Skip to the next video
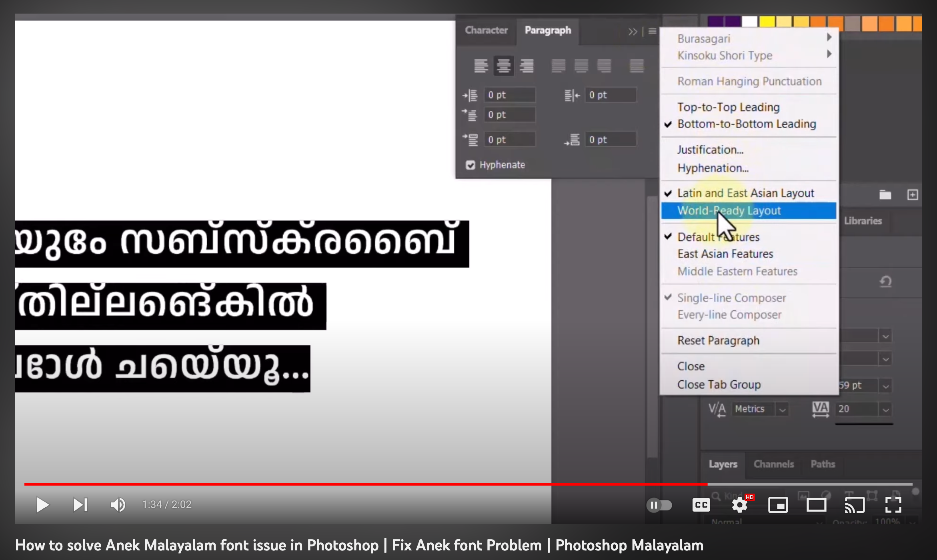Viewport: 937px width, 560px height. click(x=80, y=505)
